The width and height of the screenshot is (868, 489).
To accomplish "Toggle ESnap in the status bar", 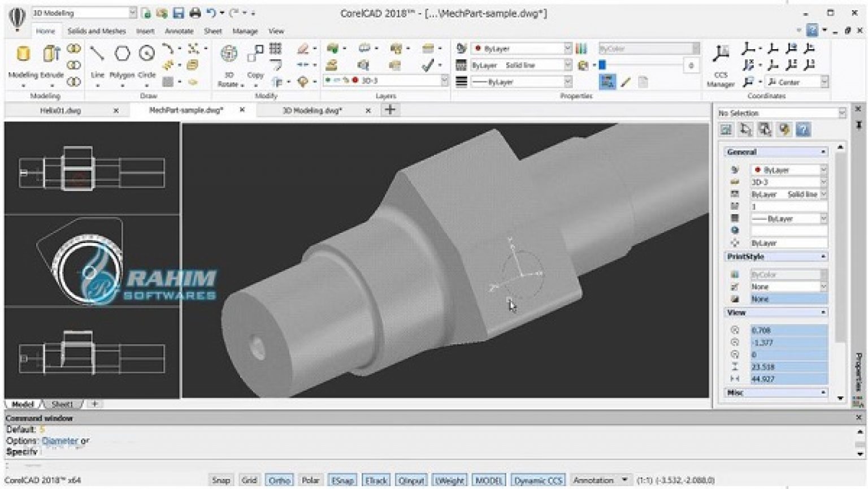I will (342, 480).
